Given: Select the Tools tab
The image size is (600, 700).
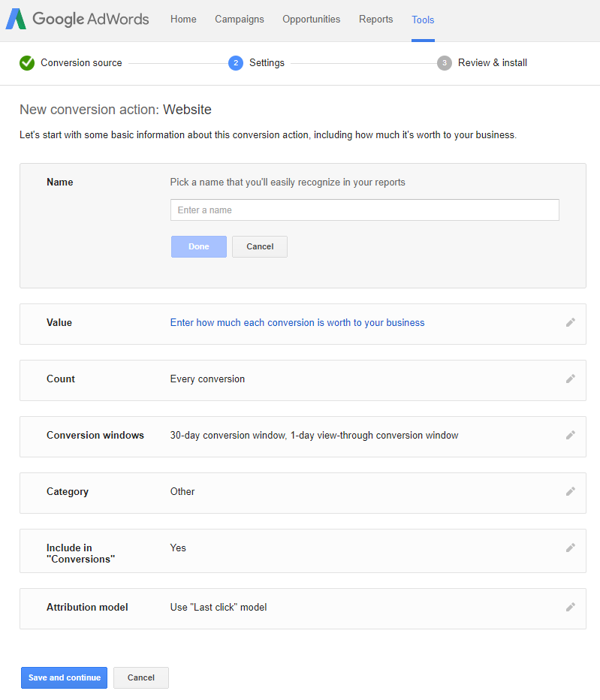Looking at the screenshot, I should point(423,20).
